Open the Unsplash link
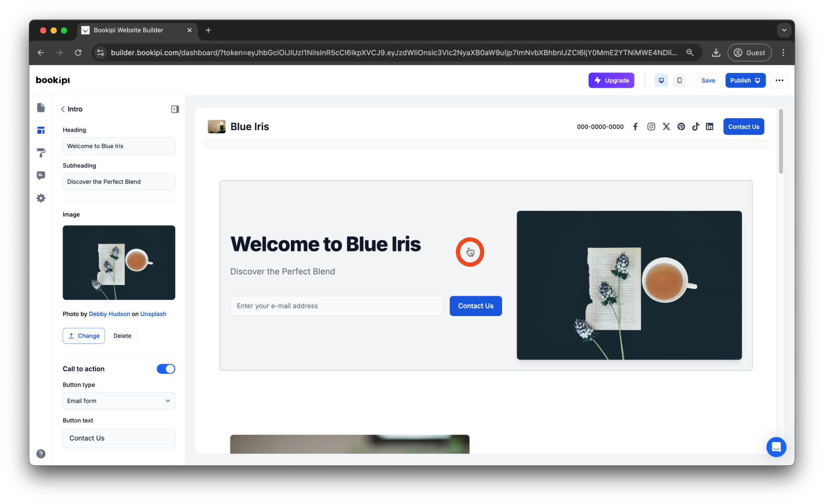This screenshot has height=504, width=824. click(153, 314)
